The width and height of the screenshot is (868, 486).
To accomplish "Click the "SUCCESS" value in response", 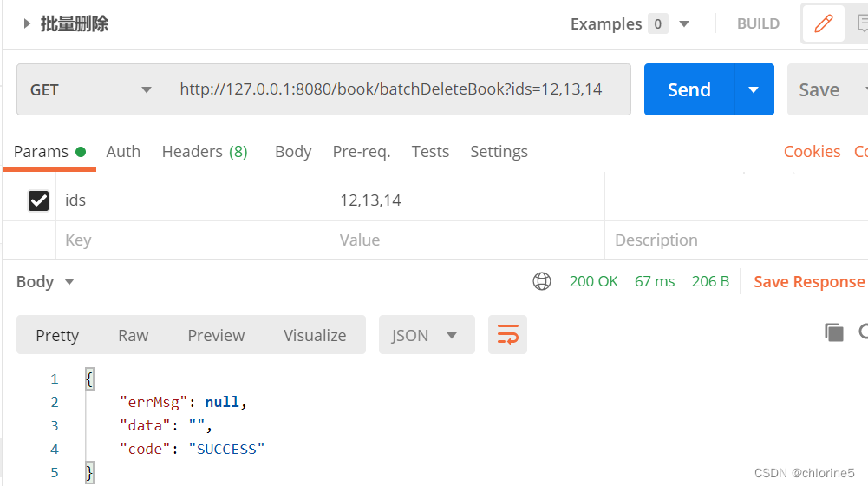I will coord(226,449).
